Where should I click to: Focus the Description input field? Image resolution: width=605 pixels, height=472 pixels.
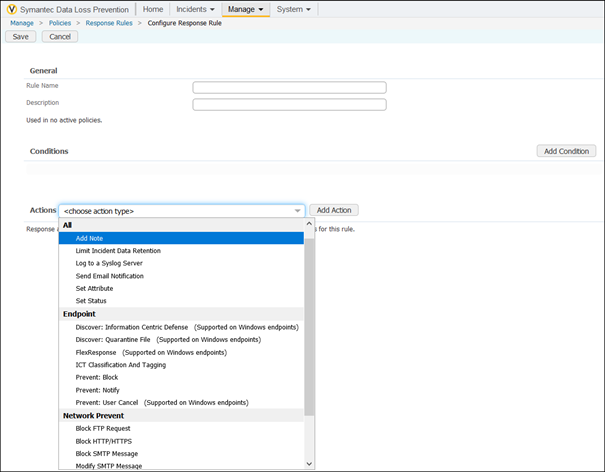click(289, 105)
